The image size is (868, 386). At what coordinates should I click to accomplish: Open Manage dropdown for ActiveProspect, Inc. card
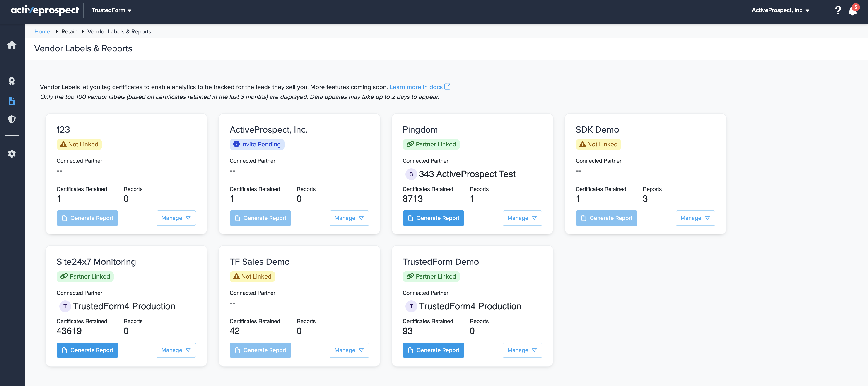pyautogui.click(x=349, y=218)
